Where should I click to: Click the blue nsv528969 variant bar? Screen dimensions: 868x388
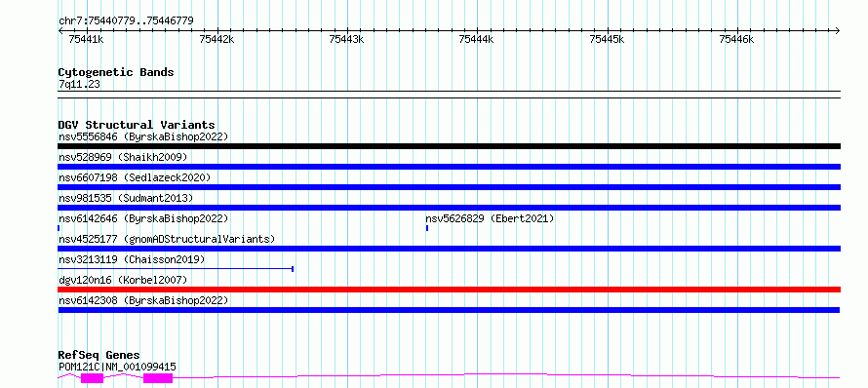(450, 167)
